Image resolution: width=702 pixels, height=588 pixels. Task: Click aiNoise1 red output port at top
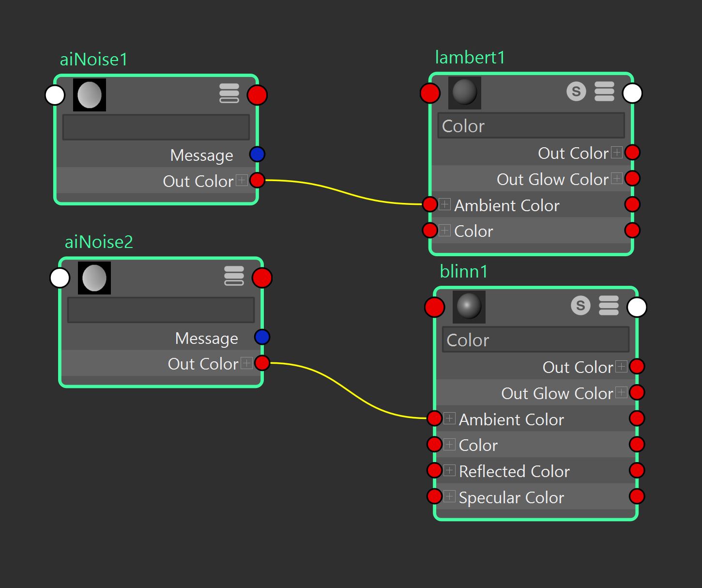(x=257, y=95)
